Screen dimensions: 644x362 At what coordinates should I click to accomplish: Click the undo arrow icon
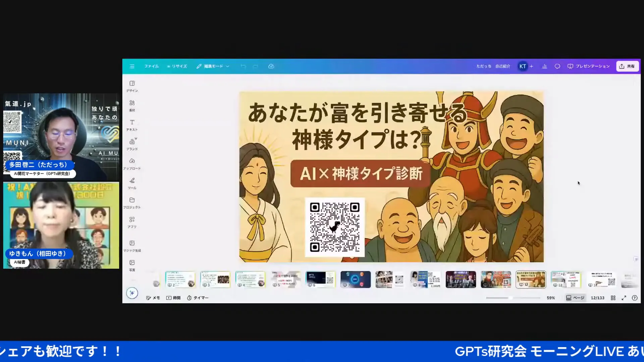coord(243,66)
